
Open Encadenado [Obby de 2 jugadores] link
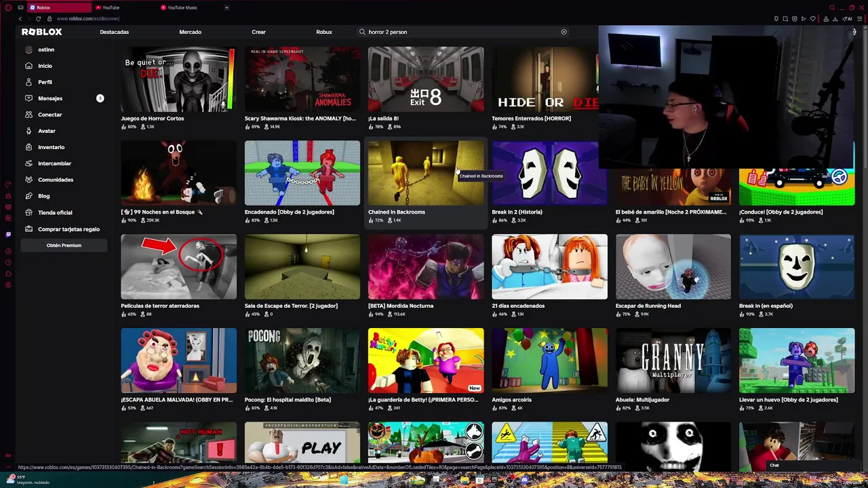click(290, 212)
